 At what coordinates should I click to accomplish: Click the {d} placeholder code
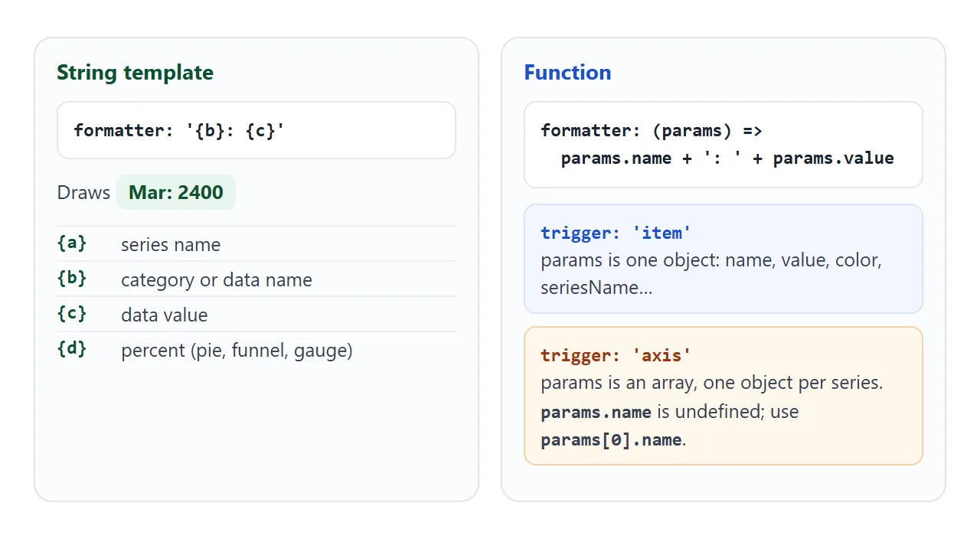72,349
